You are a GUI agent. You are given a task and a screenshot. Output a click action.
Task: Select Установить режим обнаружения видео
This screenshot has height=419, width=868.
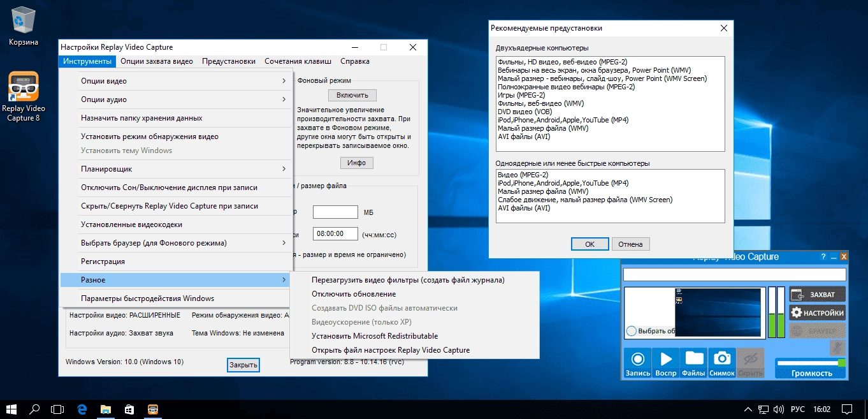tap(177, 136)
